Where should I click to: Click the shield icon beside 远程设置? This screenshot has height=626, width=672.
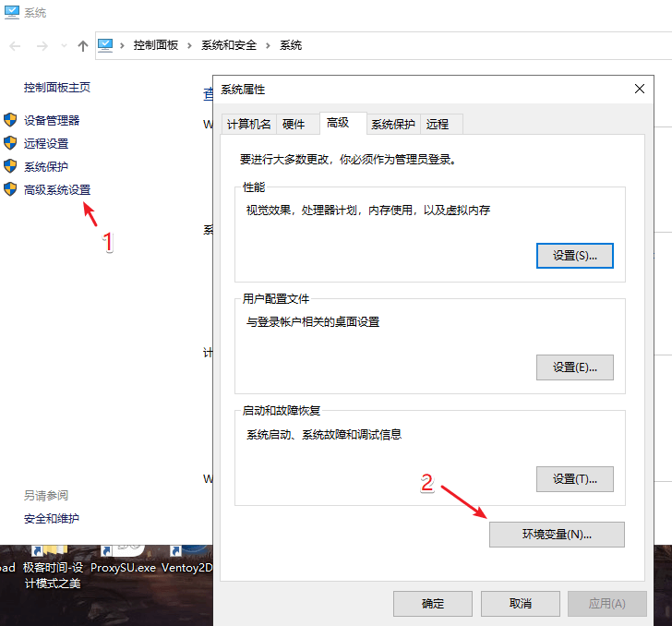tap(10, 143)
